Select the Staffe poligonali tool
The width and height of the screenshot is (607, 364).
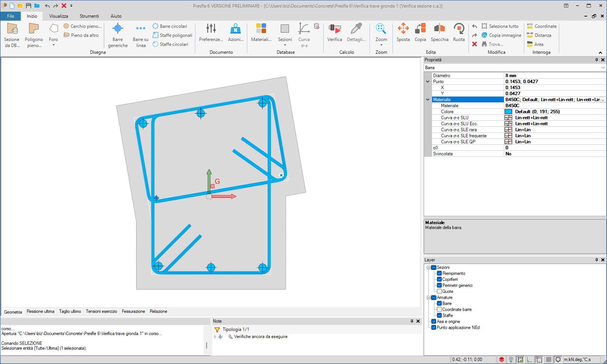point(172,35)
